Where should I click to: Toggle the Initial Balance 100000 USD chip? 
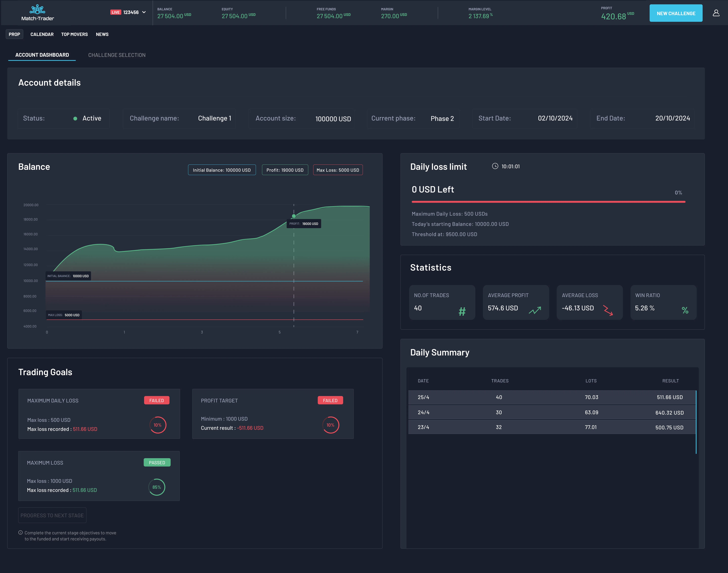[222, 170]
